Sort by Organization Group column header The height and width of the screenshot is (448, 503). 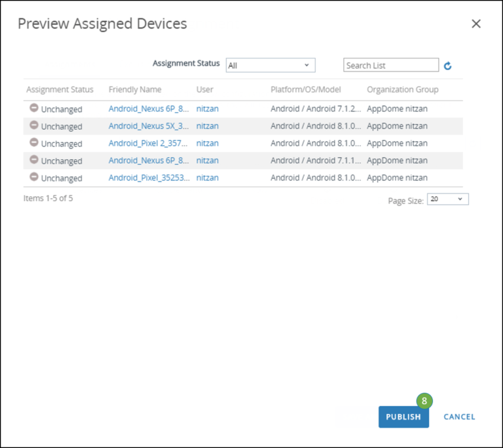pos(402,90)
